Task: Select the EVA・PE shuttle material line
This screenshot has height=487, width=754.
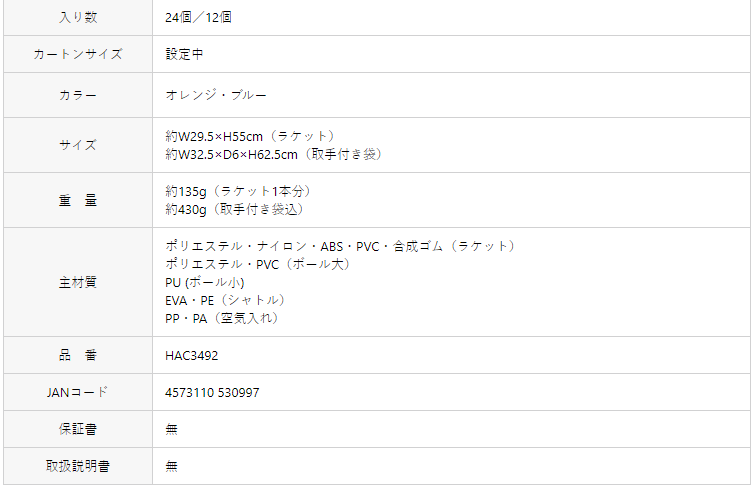Action: point(226,300)
